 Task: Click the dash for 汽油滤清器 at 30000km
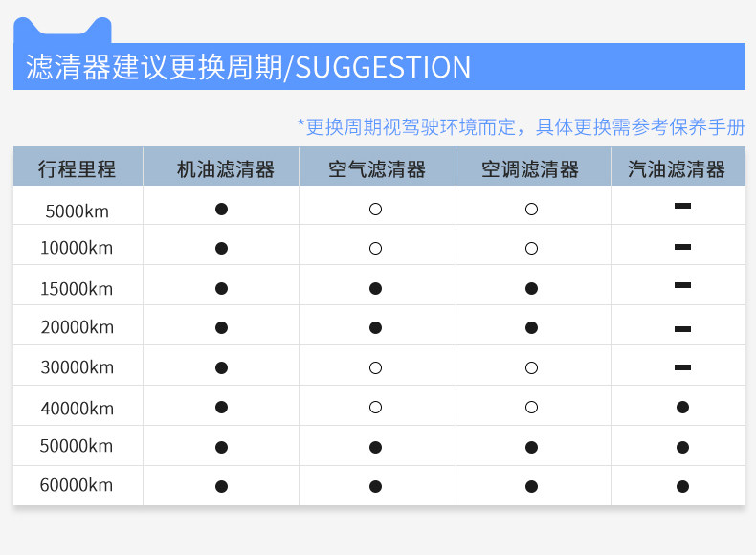click(x=682, y=366)
